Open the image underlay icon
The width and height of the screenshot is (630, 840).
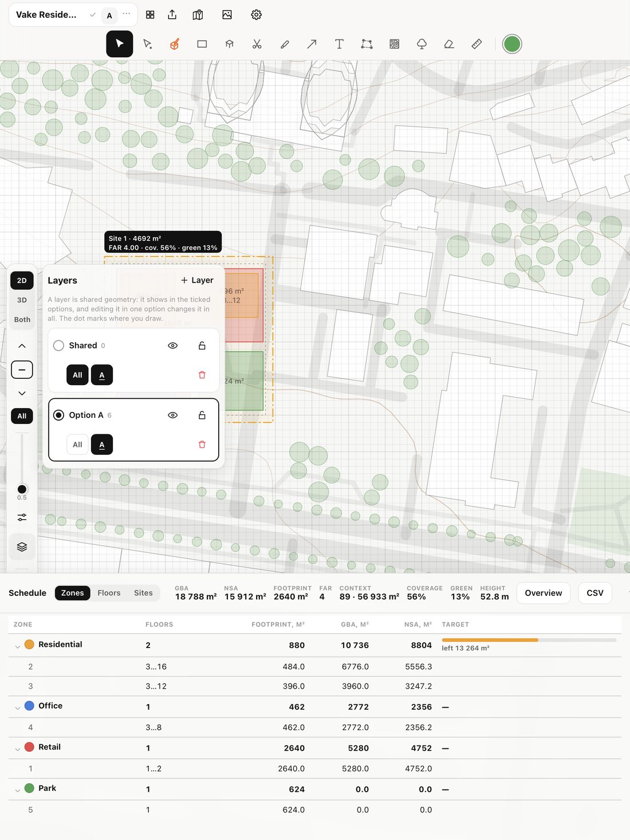(227, 15)
